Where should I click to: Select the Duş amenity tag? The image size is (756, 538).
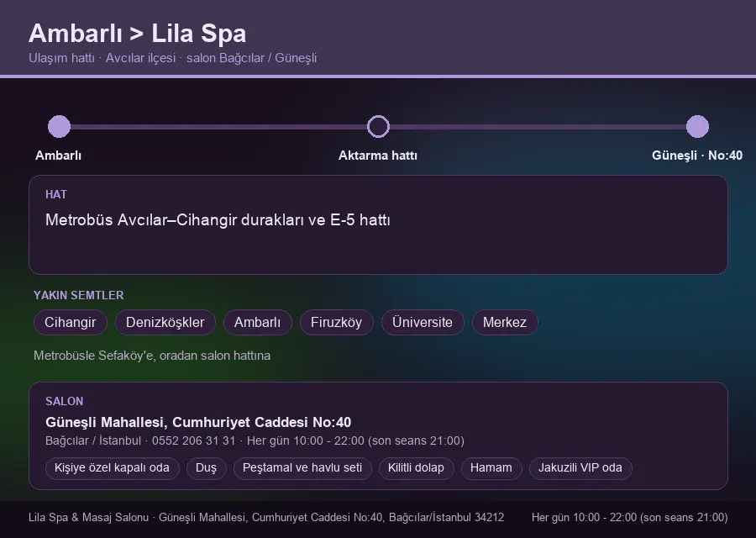pos(207,468)
